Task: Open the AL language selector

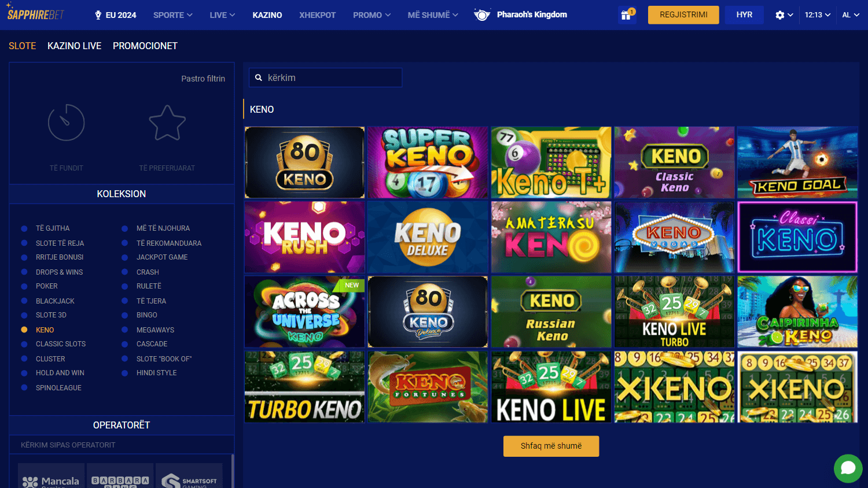Action: pyautogui.click(x=851, y=15)
